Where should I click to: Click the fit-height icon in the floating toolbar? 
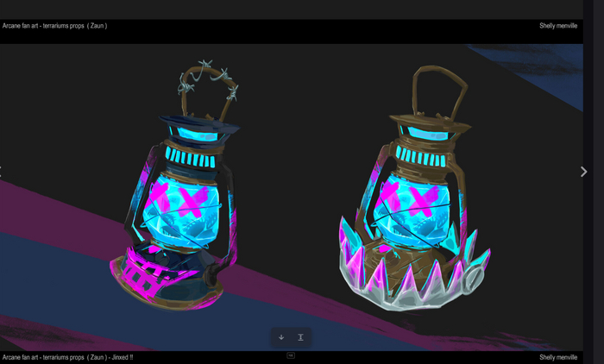pyautogui.click(x=301, y=337)
